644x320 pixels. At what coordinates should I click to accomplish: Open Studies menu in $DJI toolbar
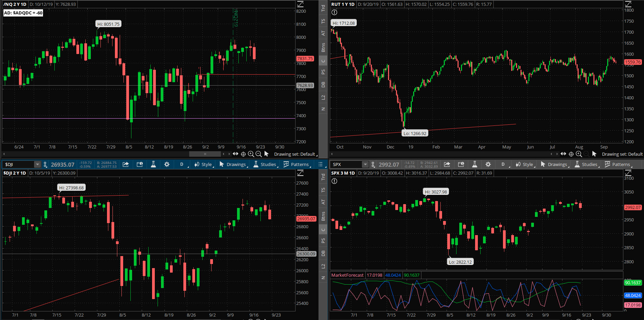pyautogui.click(x=265, y=164)
